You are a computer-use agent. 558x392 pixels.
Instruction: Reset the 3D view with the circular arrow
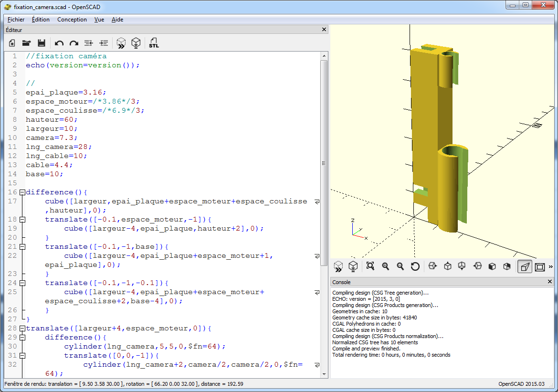pyautogui.click(x=415, y=266)
